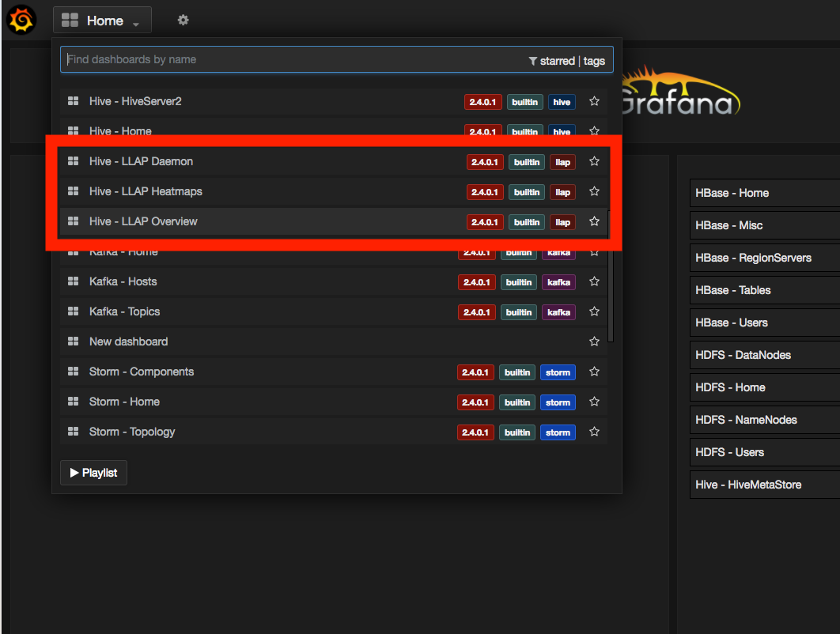The width and height of the screenshot is (840, 634).
Task: Star the Hive - LLAP Daemon dashboard
Action: [594, 161]
